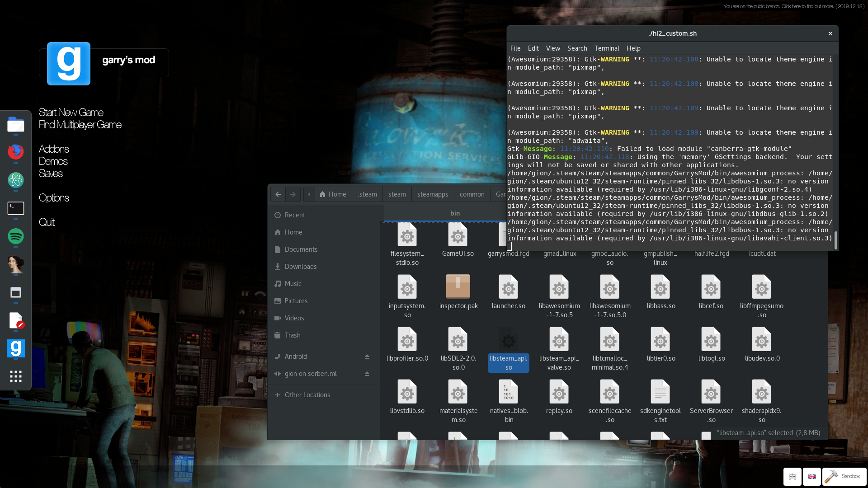
Task: Open the Help menu in terminal
Action: click(x=633, y=48)
